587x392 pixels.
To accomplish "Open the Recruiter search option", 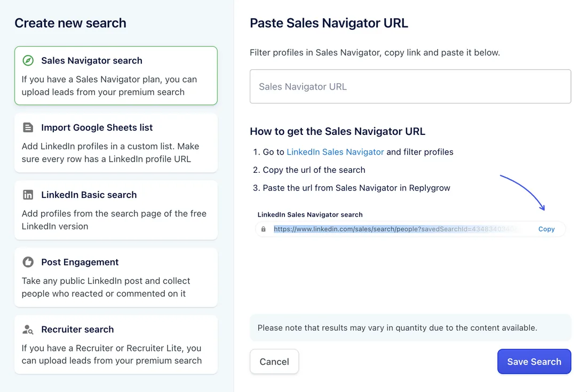I will 116,345.
